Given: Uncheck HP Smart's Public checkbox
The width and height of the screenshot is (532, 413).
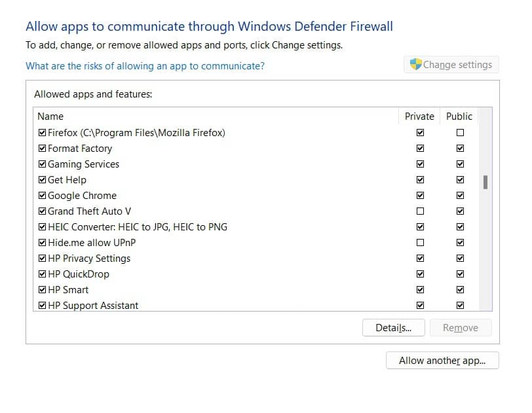Looking at the screenshot, I should click(x=460, y=289).
